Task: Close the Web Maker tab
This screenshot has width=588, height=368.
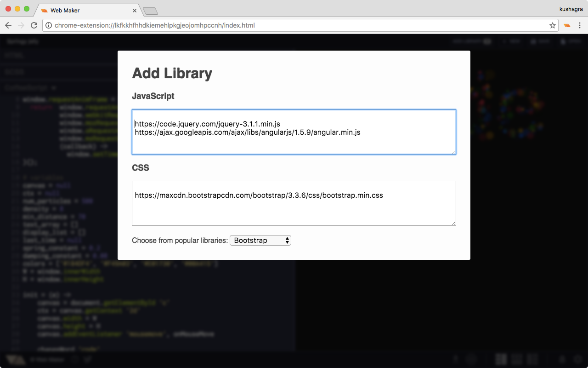Action: click(135, 10)
